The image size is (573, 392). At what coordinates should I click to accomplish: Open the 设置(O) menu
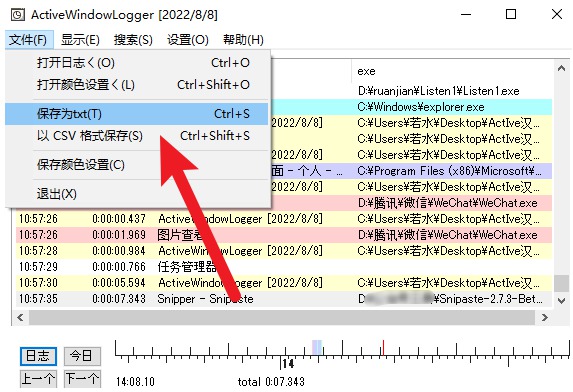187,39
